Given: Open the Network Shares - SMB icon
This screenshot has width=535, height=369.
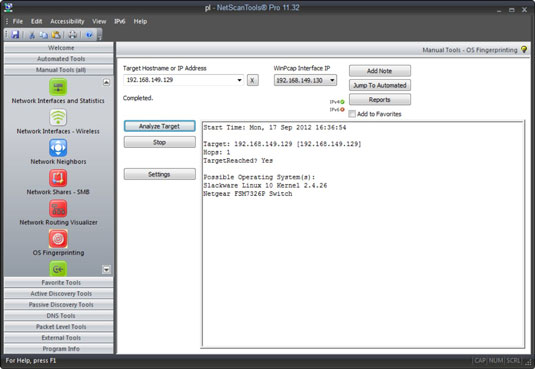Looking at the screenshot, I should (58, 178).
